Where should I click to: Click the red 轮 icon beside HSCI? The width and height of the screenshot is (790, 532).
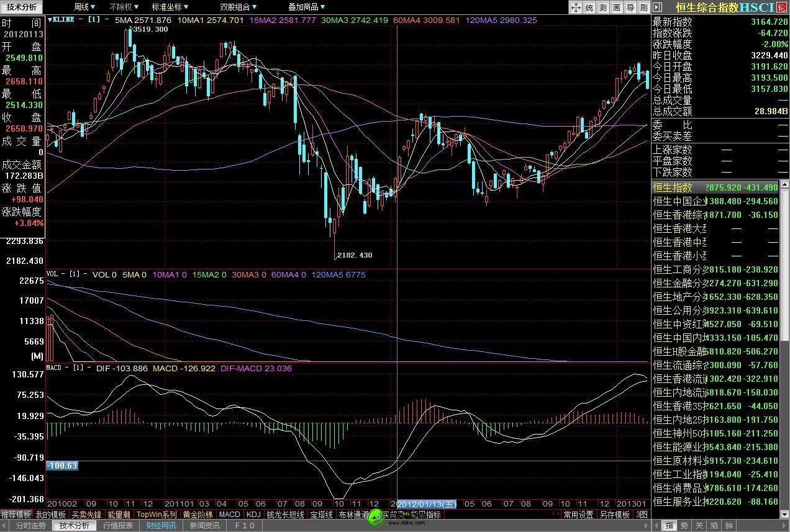(x=781, y=7)
